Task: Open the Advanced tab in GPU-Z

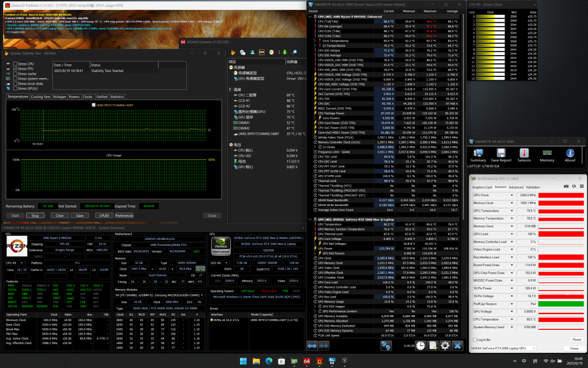Action: click(x=516, y=187)
